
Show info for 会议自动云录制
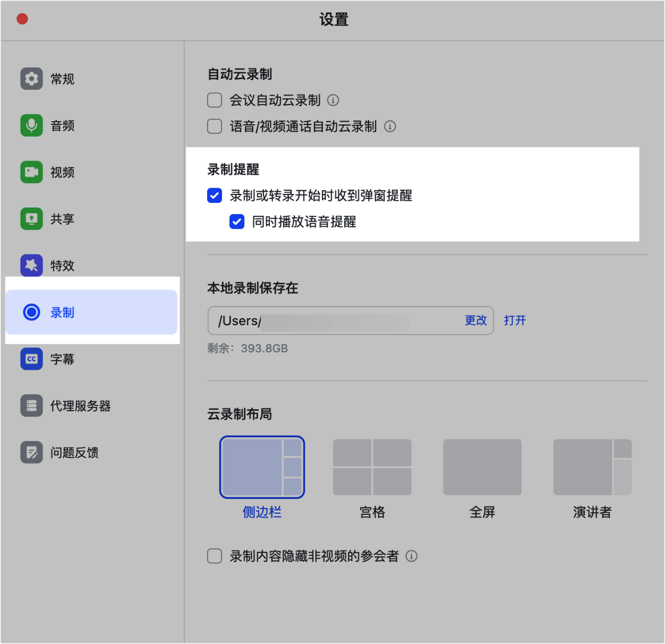tap(333, 100)
